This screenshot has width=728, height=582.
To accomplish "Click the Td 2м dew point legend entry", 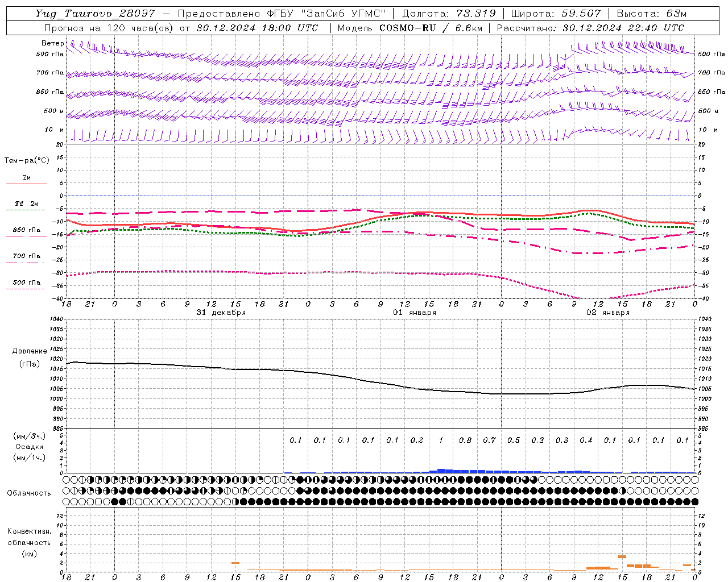I will pyautogui.click(x=26, y=203).
